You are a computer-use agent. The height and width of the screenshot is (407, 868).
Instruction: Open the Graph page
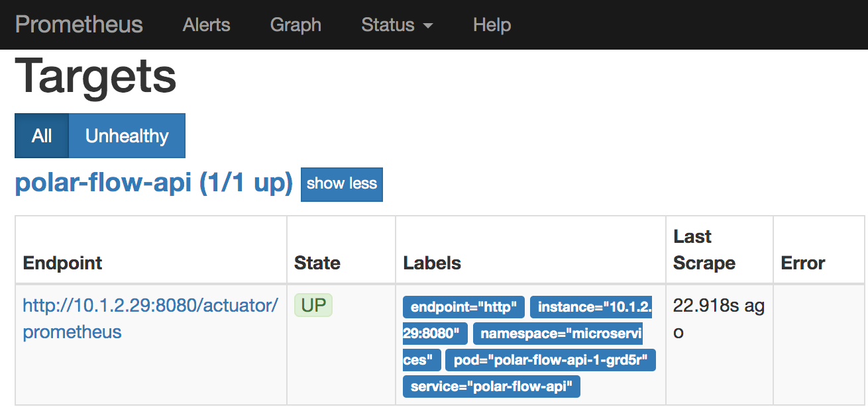click(296, 25)
